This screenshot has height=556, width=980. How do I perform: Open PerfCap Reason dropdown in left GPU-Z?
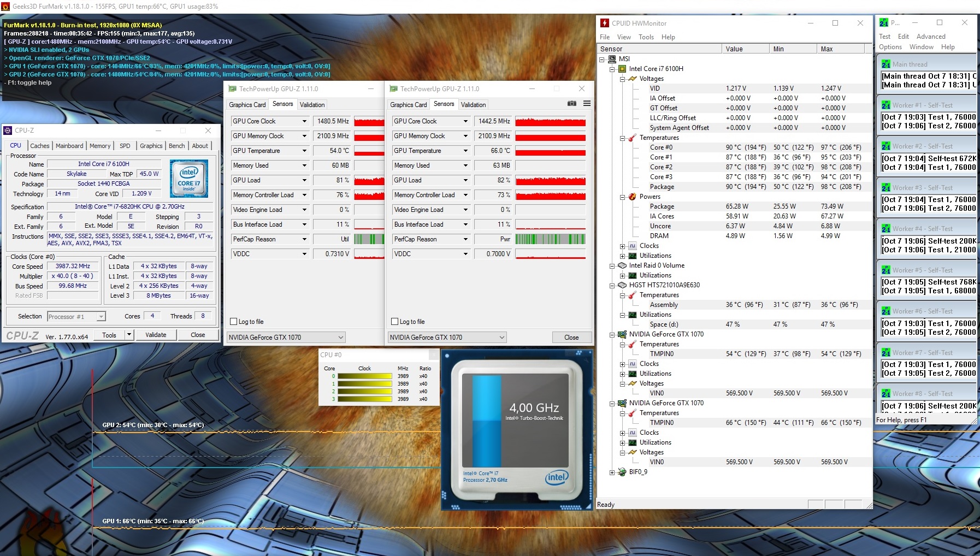coord(304,239)
